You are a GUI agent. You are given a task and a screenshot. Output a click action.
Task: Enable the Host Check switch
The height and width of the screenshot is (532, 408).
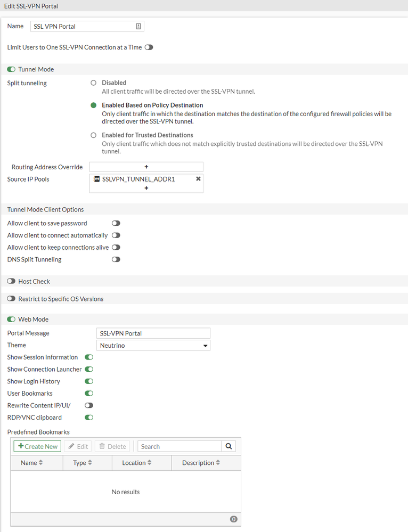click(x=11, y=281)
